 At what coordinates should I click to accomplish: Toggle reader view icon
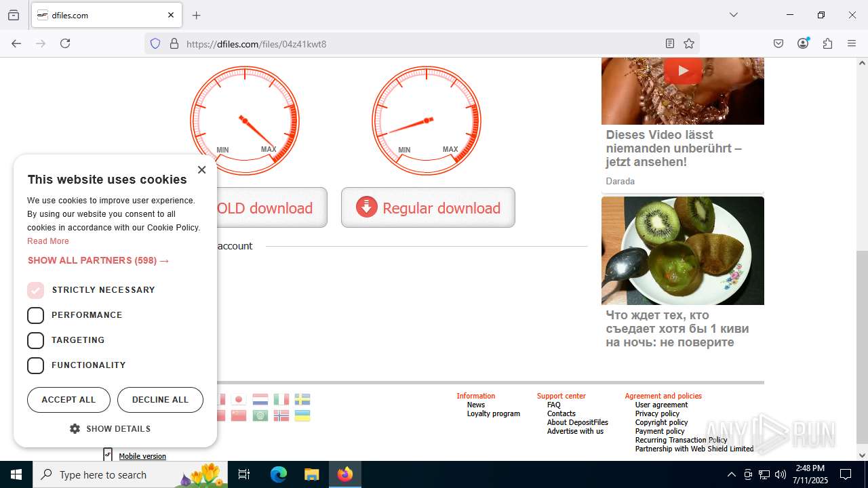coord(670,43)
